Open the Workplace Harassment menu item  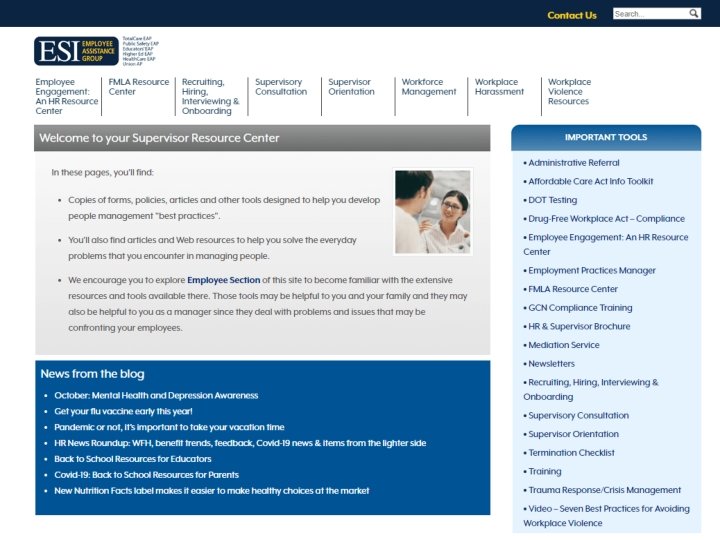click(x=499, y=87)
